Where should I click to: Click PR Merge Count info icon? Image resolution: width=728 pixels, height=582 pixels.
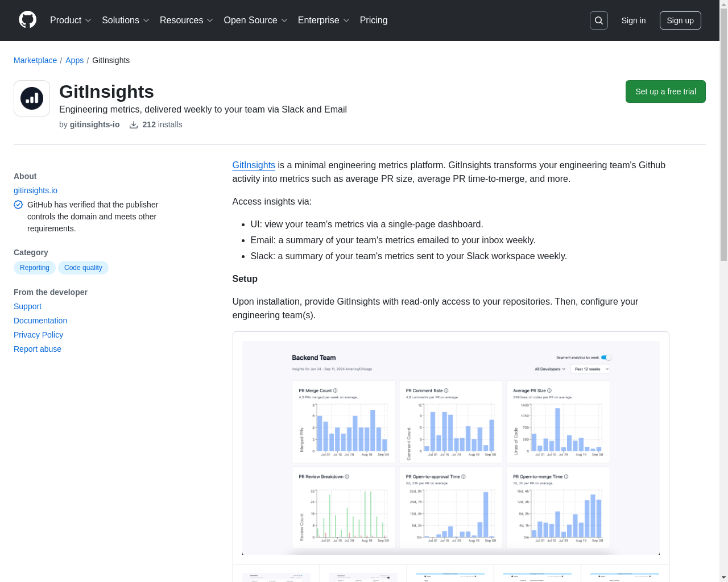(336, 390)
